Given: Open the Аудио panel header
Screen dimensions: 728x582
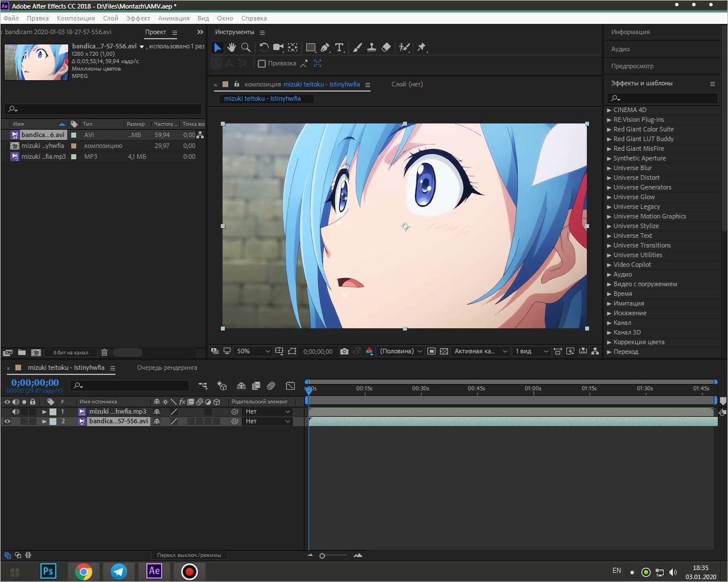Looking at the screenshot, I should (620, 49).
